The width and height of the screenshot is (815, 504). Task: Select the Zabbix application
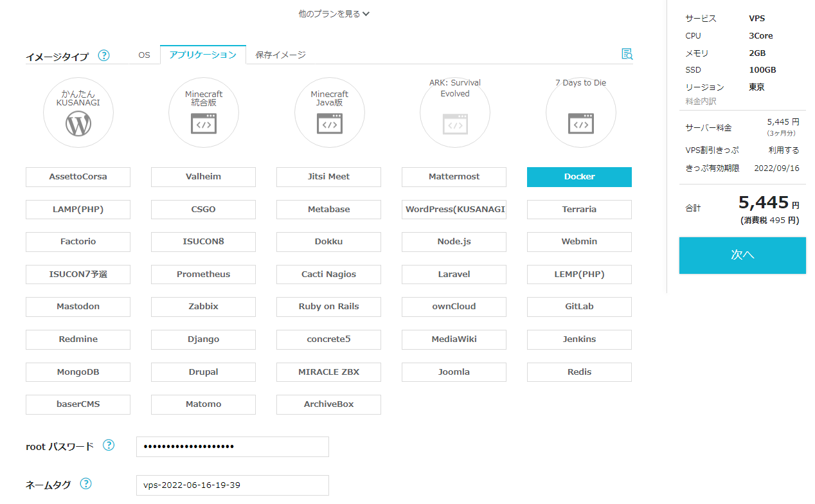pos(203,307)
